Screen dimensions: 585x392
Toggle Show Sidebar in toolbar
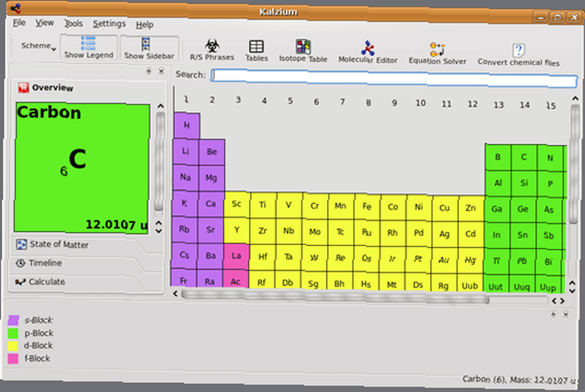(x=149, y=48)
